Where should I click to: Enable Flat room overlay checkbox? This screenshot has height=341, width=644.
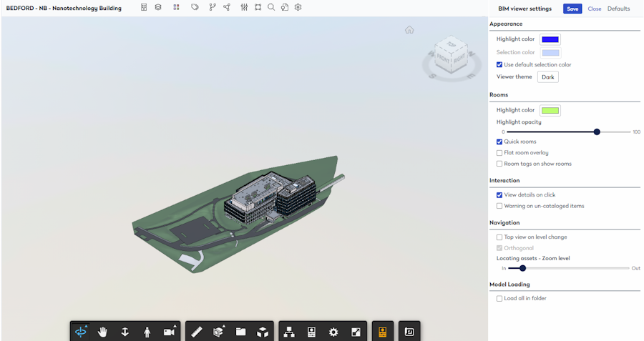(499, 153)
